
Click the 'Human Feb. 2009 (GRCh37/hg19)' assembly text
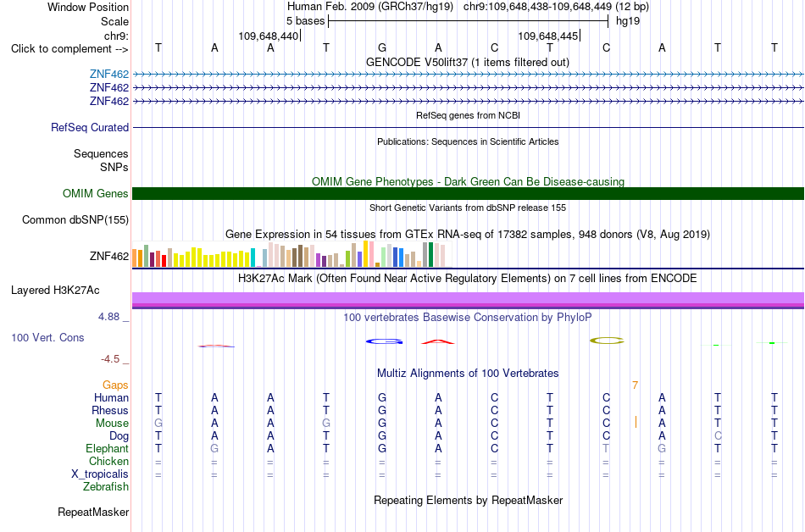click(370, 7)
